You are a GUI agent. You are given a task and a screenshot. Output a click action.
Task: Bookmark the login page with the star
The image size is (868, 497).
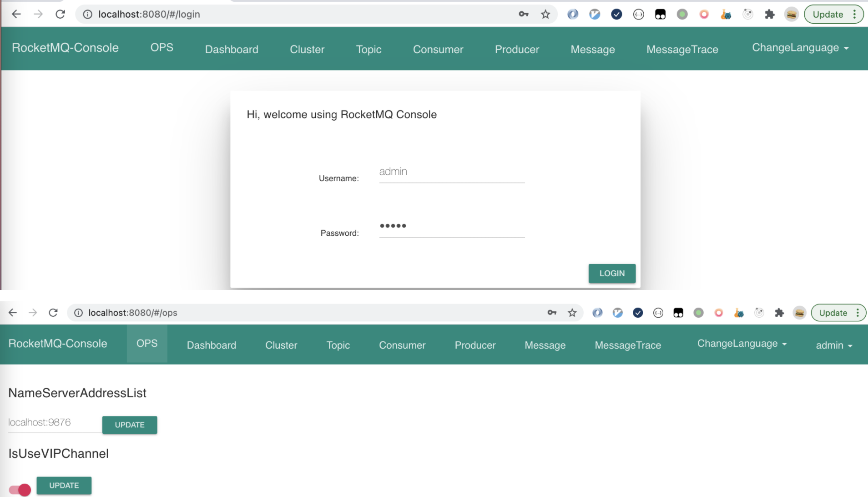tap(545, 15)
